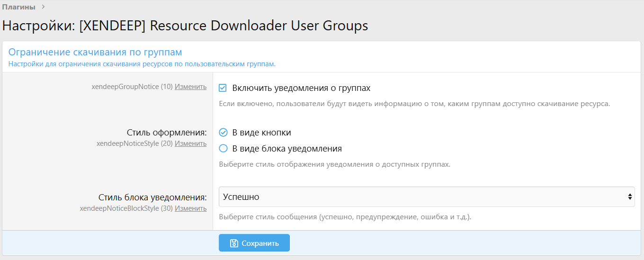Edit xendeepNoticeBlockStyle via its Изменить link
Image resolution: width=644 pixels, height=260 pixels.
tap(190, 208)
